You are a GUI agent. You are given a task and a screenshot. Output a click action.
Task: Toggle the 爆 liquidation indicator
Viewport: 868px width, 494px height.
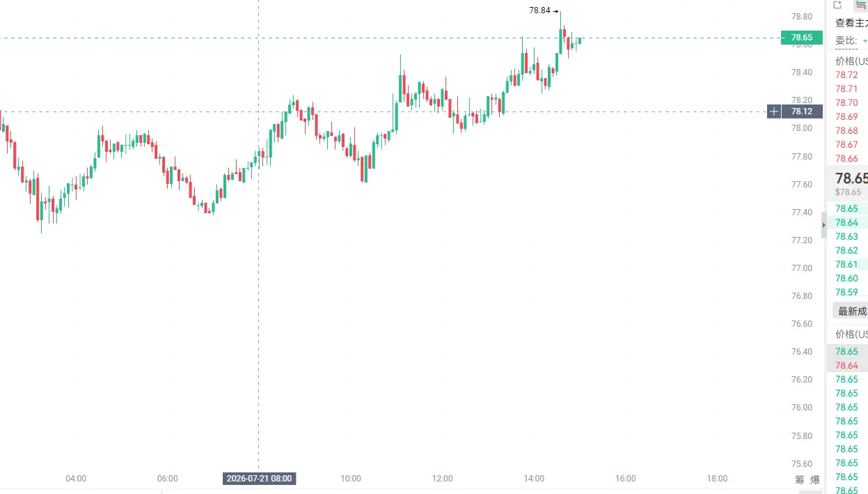(x=815, y=479)
